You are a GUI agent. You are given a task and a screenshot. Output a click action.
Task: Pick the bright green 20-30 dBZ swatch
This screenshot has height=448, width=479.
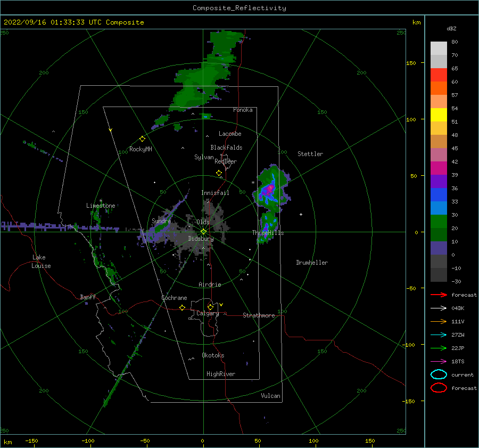pyautogui.click(x=439, y=222)
